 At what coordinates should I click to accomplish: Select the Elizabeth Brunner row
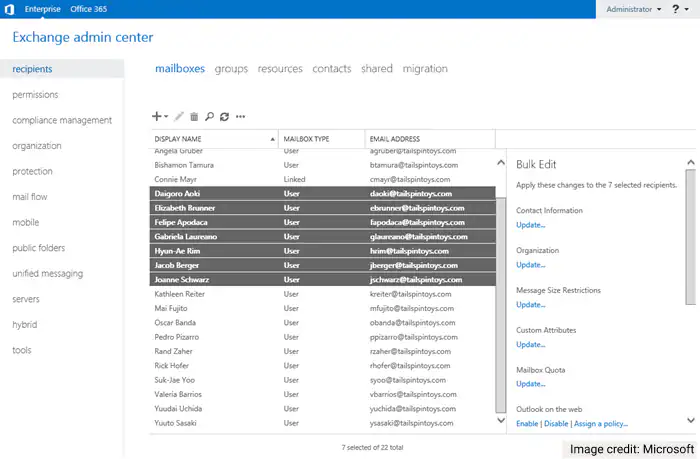coord(323,208)
